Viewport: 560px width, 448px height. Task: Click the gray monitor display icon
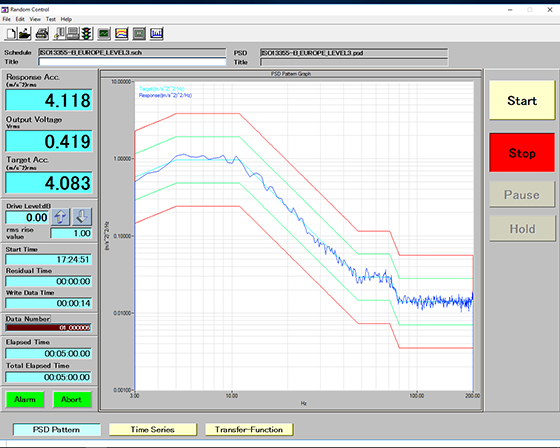139,34
